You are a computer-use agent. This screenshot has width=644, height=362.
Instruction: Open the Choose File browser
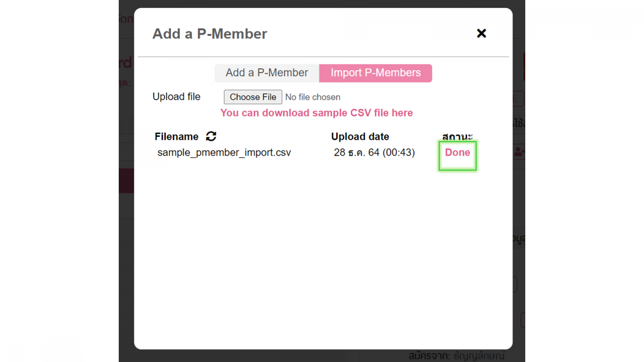[x=253, y=97]
